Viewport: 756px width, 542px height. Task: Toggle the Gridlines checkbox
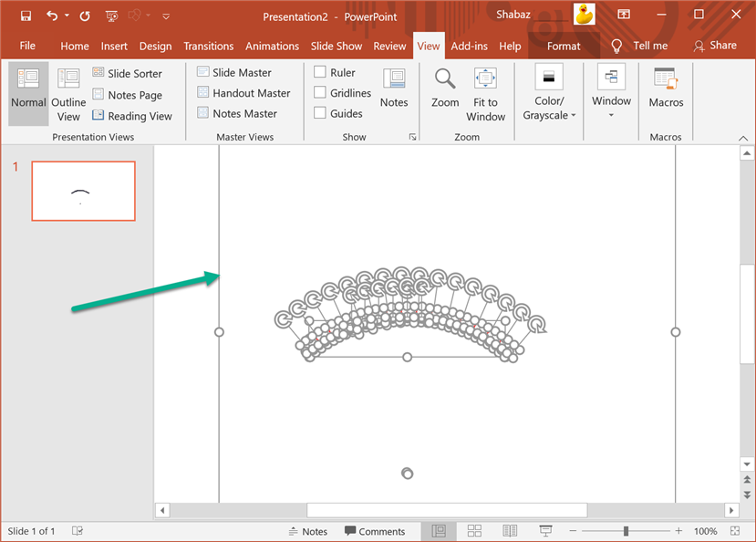pyautogui.click(x=320, y=93)
